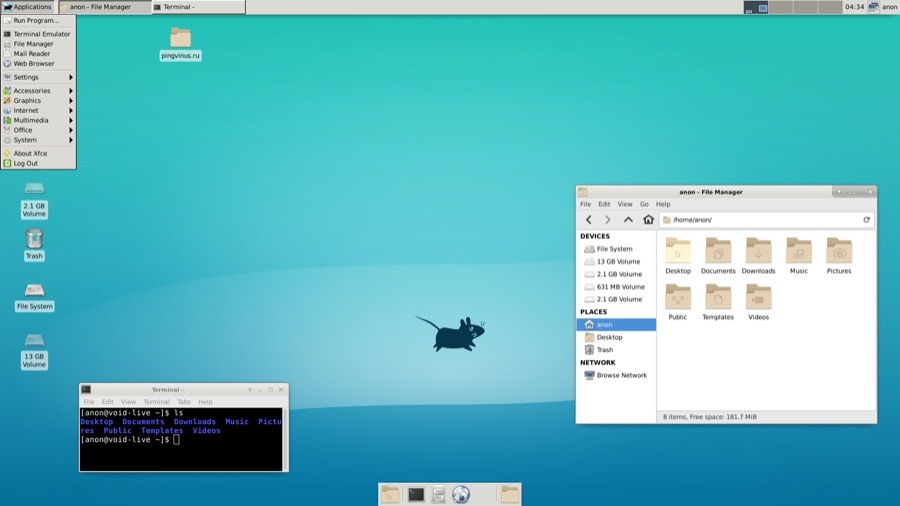900x506 pixels.
Task: Open the Videos folder in File Manager
Action: pos(758,302)
